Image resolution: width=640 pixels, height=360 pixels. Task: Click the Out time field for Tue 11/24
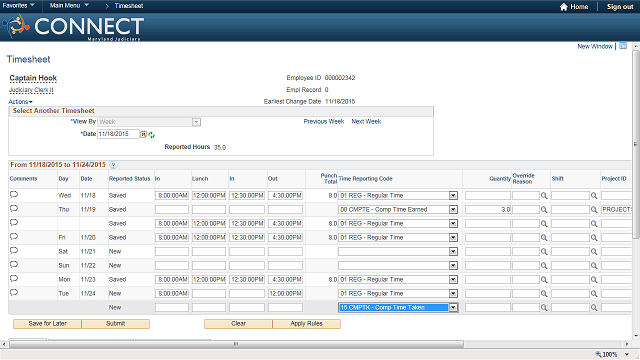click(x=285, y=293)
